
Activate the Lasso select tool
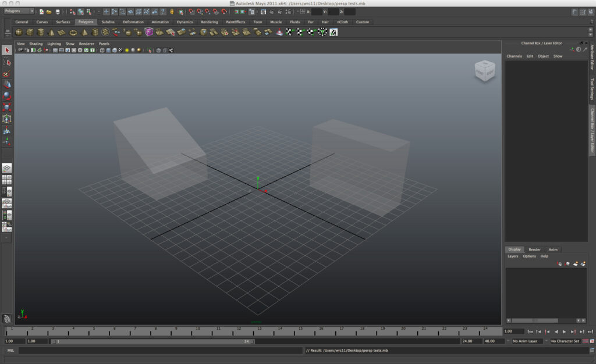pos(7,62)
